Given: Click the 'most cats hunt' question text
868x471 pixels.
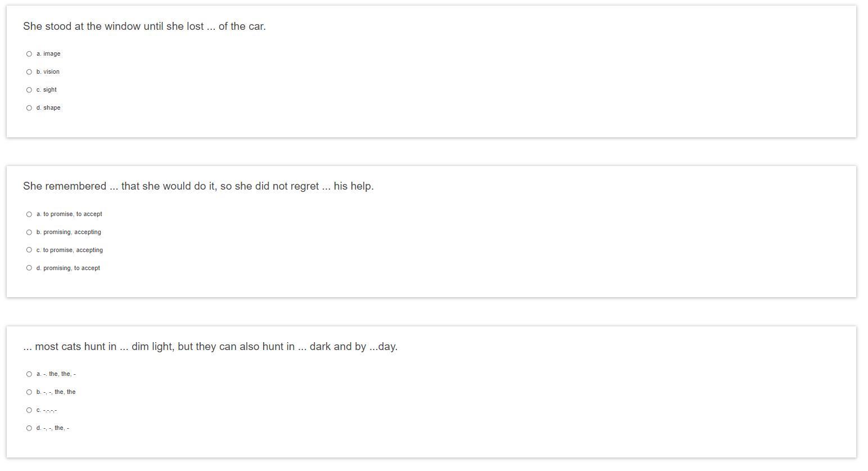Looking at the screenshot, I should coord(210,347).
